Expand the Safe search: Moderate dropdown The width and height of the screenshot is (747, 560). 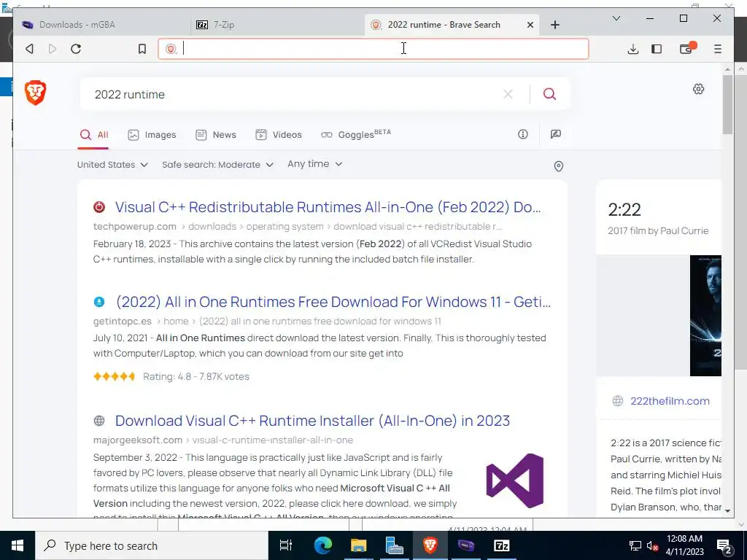point(217,165)
